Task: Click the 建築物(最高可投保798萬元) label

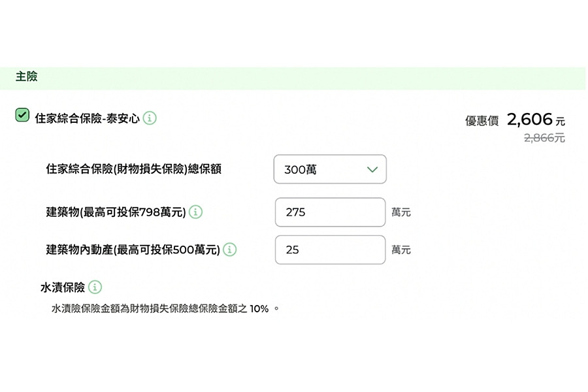Action: pyautogui.click(x=116, y=212)
